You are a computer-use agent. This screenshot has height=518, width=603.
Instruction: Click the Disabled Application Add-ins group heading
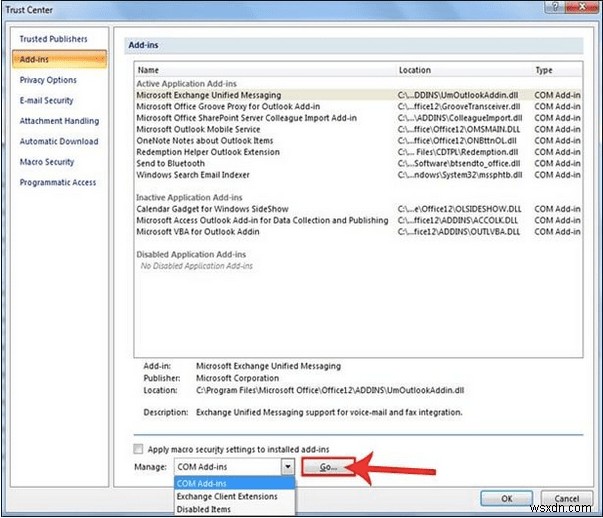coord(191,255)
